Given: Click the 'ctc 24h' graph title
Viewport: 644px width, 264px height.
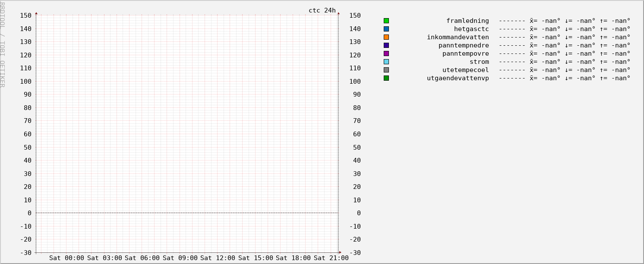Looking at the screenshot, I should point(322,10).
